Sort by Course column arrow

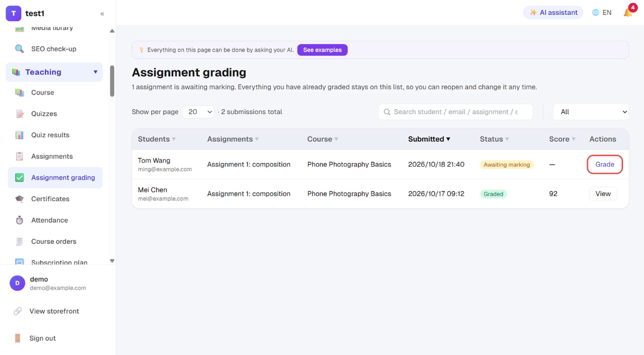point(336,139)
